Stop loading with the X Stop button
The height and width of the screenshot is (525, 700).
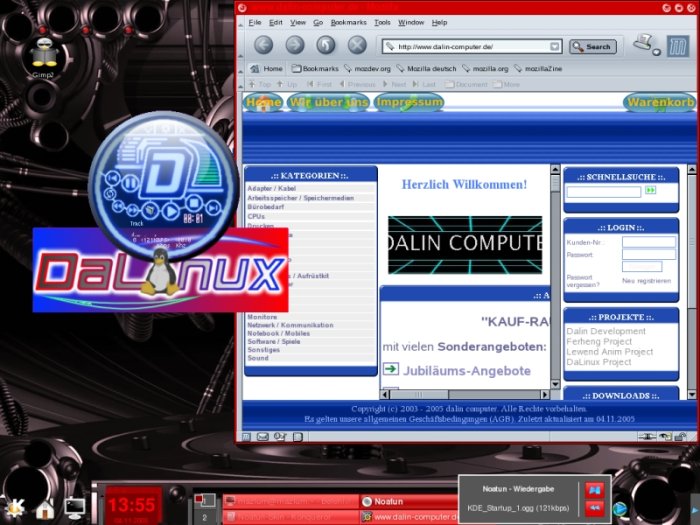click(x=357, y=45)
